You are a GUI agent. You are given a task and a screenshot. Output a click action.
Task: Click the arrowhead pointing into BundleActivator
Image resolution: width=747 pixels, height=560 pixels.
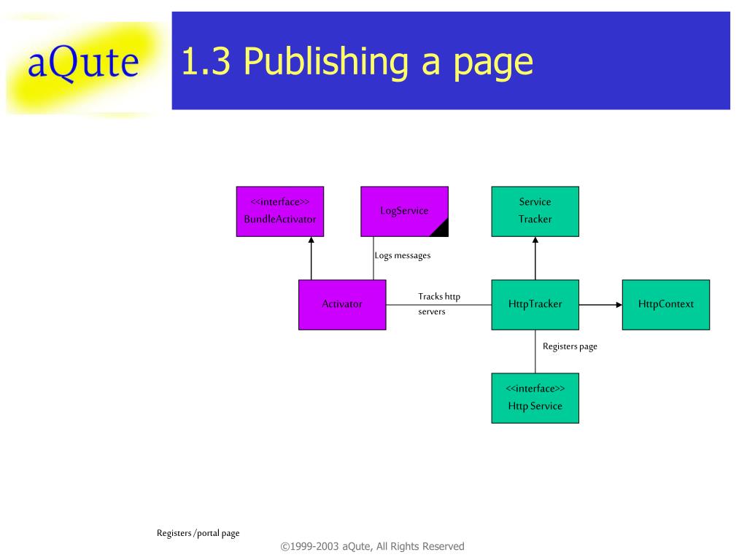click(311, 241)
